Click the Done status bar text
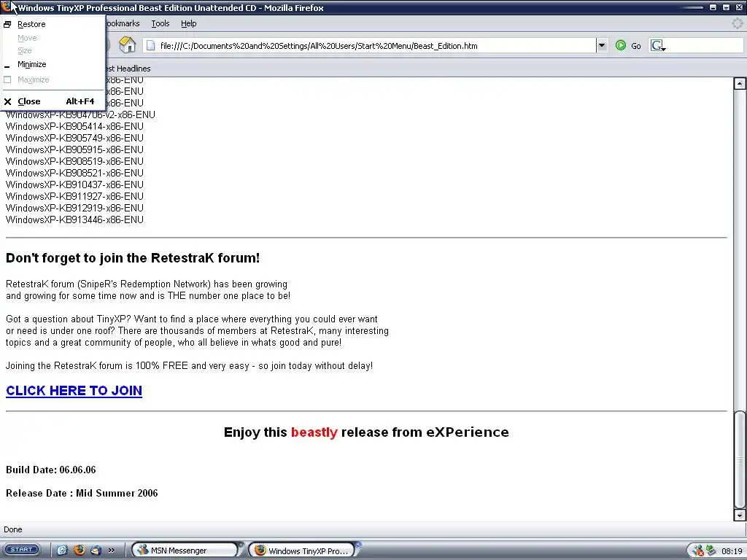Viewport: 747px width, 560px height. [13, 529]
